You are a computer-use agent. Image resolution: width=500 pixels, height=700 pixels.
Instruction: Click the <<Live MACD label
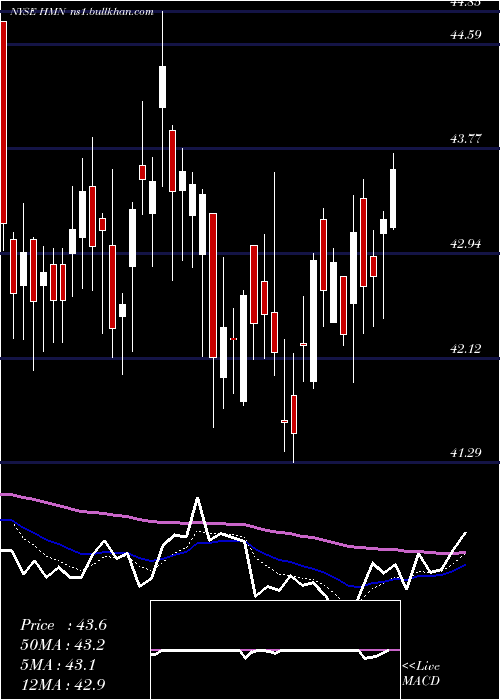coord(421,673)
